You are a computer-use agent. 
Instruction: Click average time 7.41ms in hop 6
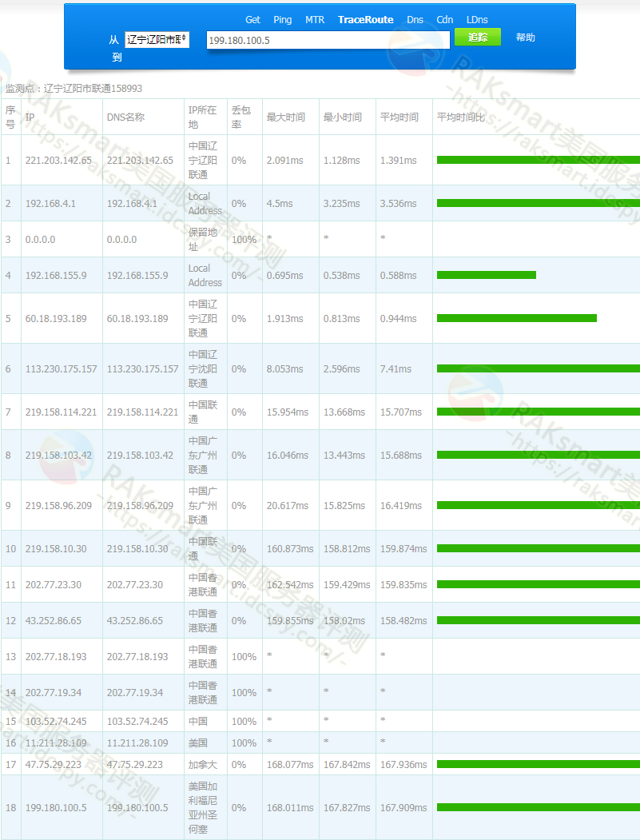click(396, 369)
